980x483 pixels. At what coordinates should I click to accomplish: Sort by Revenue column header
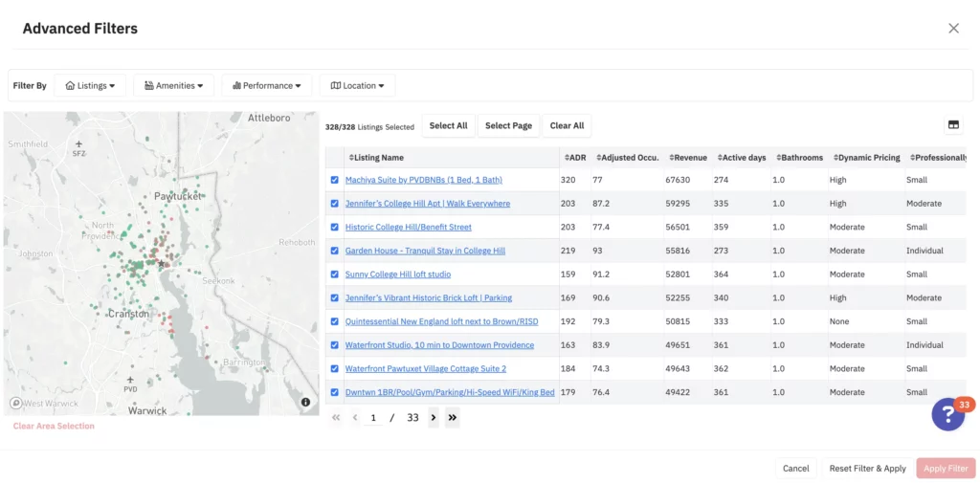[687, 158]
